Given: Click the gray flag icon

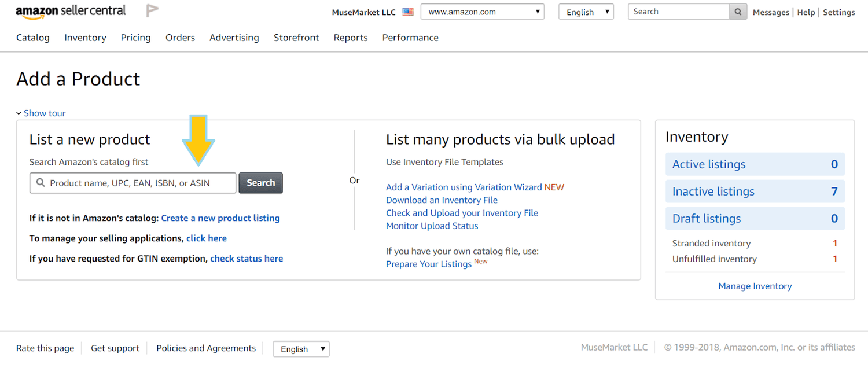Looking at the screenshot, I should [x=152, y=10].
